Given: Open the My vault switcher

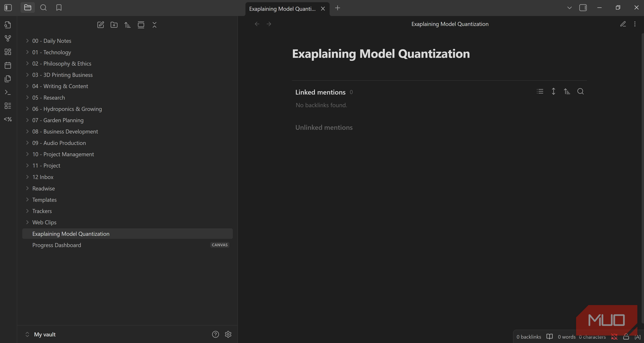Looking at the screenshot, I should [x=40, y=335].
